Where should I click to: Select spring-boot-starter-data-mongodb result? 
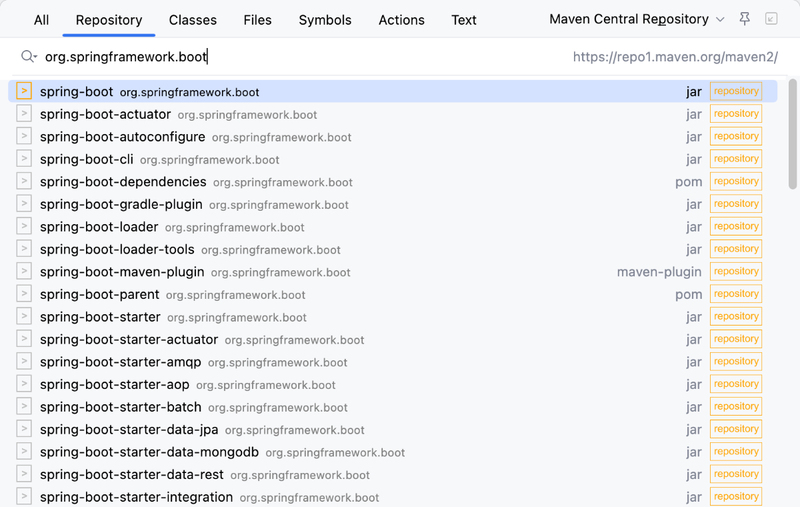point(149,452)
